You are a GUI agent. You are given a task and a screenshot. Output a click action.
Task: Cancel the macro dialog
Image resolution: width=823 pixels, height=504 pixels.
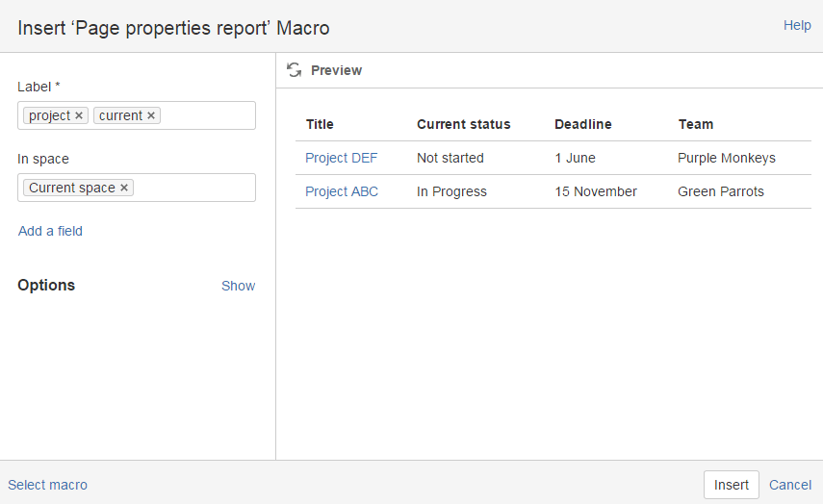coord(790,485)
